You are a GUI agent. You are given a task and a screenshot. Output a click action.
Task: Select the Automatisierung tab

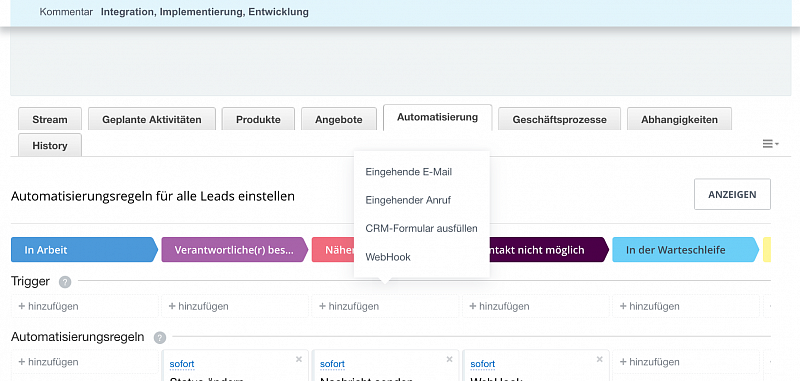click(438, 117)
